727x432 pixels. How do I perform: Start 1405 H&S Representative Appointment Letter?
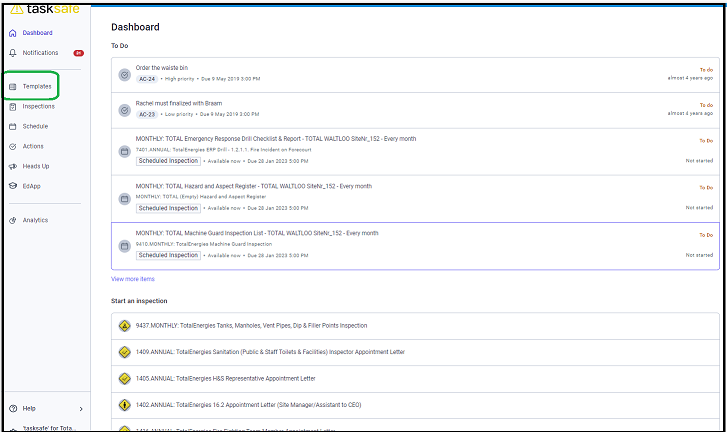[415, 379]
